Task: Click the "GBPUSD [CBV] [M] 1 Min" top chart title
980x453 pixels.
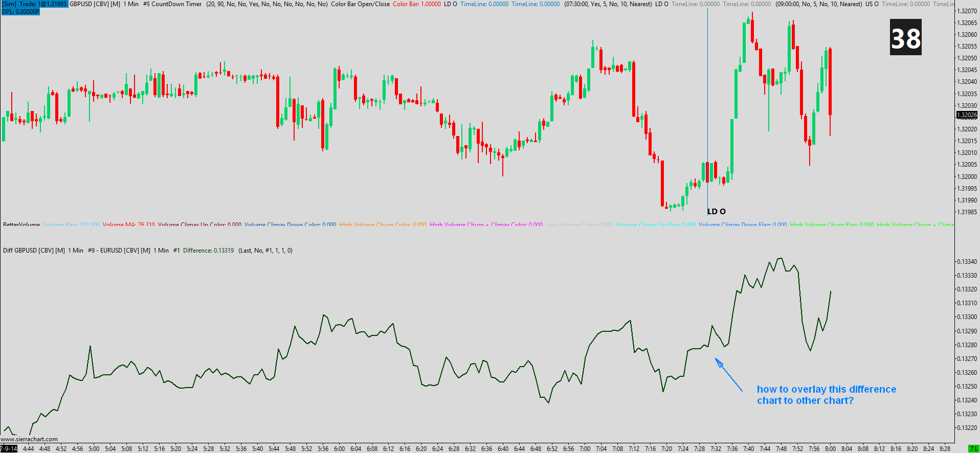Action: coord(104,4)
